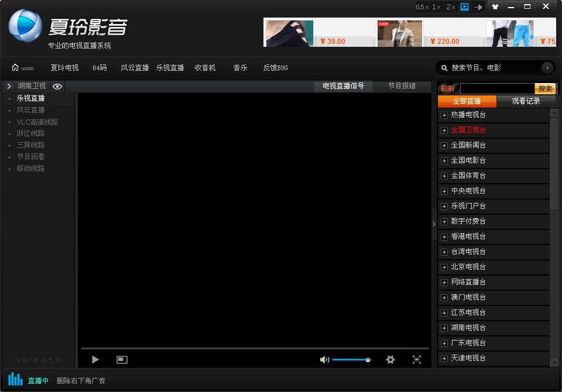Enter fullscreen mode icon
Screen dimensions: 562x392
(416, 359)
